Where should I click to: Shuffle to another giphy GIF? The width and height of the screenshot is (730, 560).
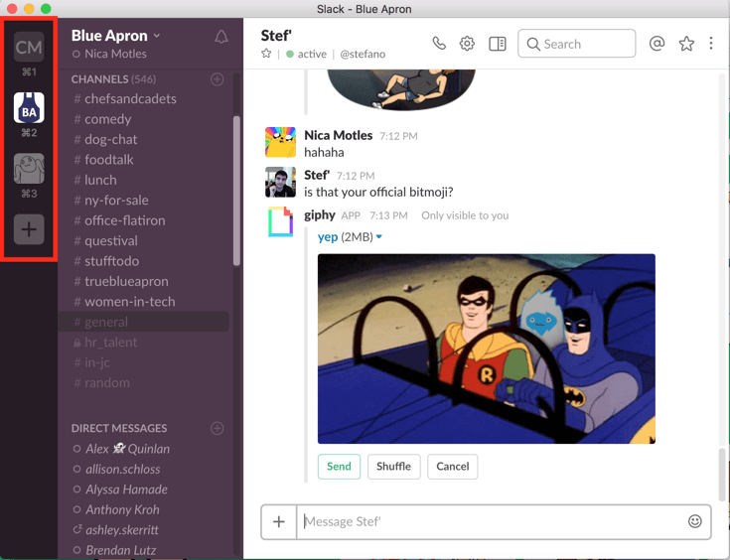tap(394, 467)
